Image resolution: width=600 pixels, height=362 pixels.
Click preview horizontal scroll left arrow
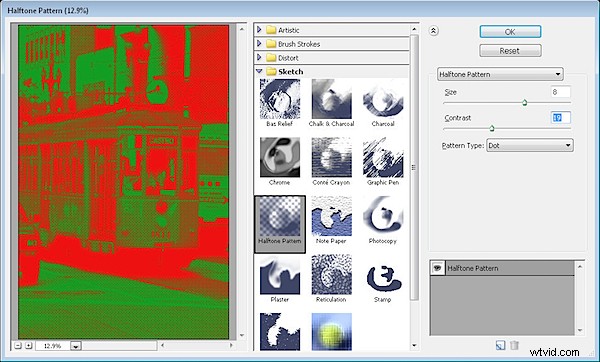click(x=163, y=346)
